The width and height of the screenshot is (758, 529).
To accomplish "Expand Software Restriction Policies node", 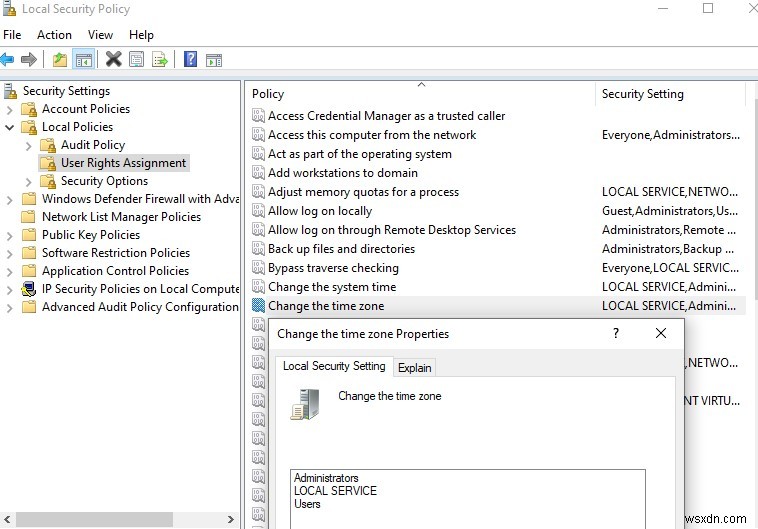I will click(9, 254).
